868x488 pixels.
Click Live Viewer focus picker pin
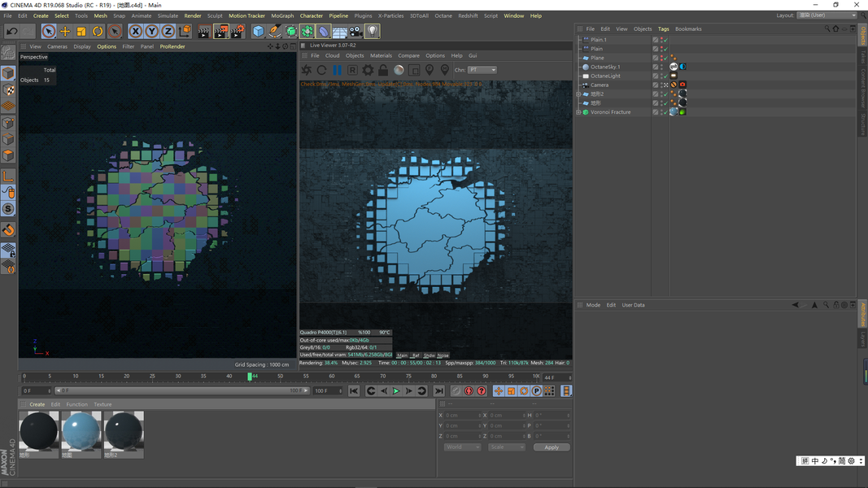point(430,70)
